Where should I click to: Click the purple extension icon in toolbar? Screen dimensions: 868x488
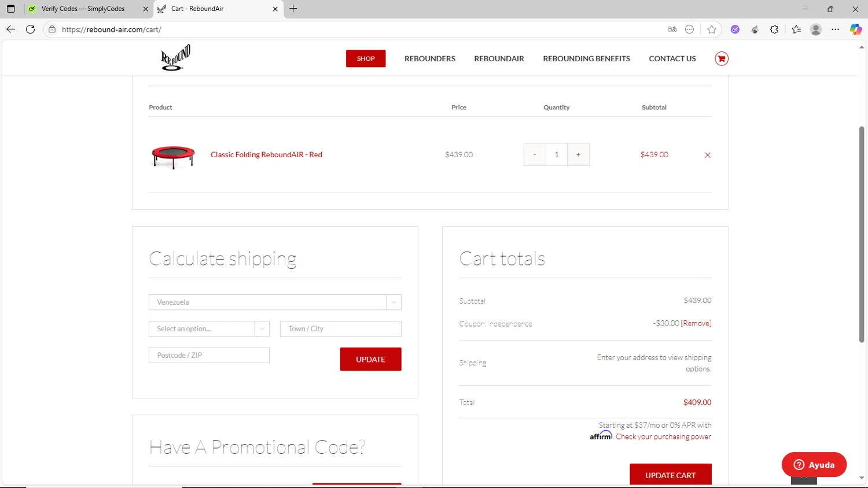(x=735, y=29)
